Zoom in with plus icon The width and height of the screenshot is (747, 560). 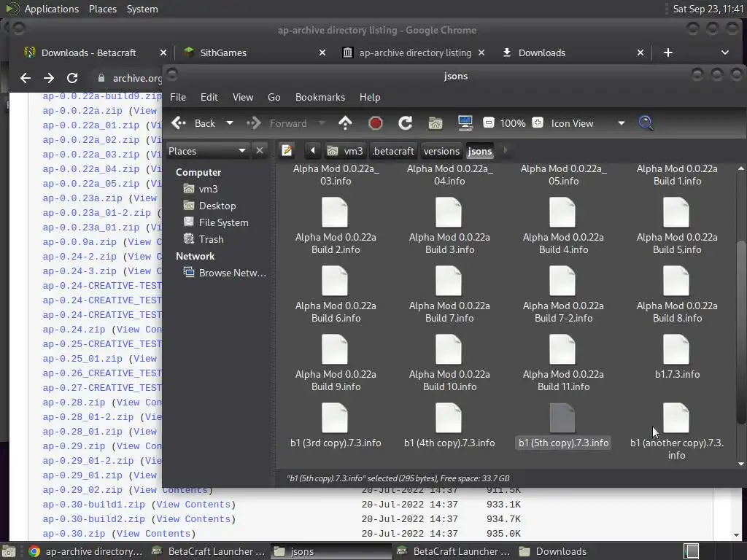[538, 122]
